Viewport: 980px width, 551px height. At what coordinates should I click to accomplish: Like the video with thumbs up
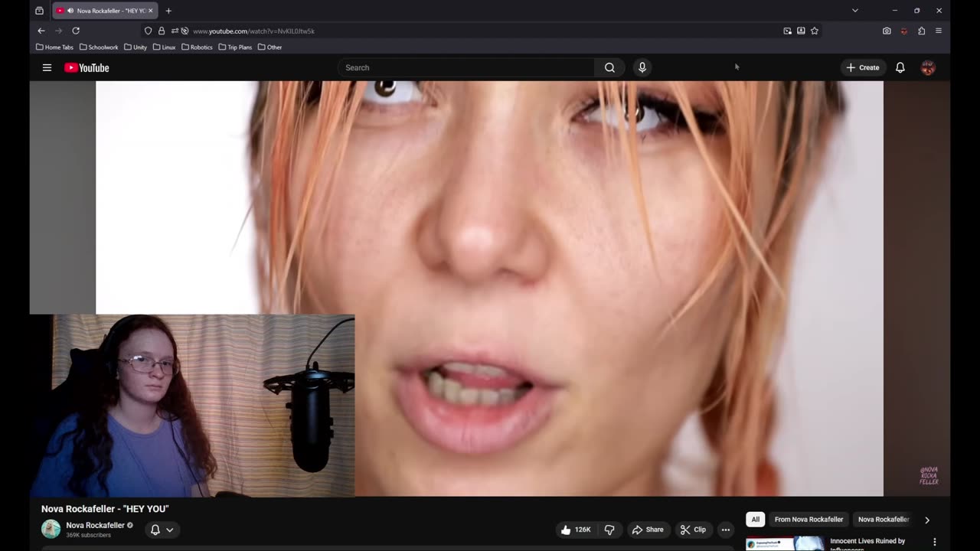tap(574, 530)
